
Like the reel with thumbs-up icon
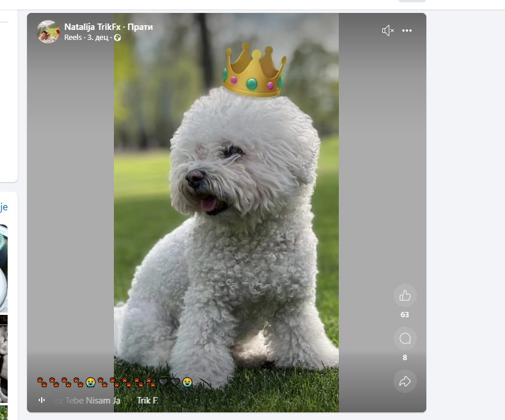[x=405, y=295]
